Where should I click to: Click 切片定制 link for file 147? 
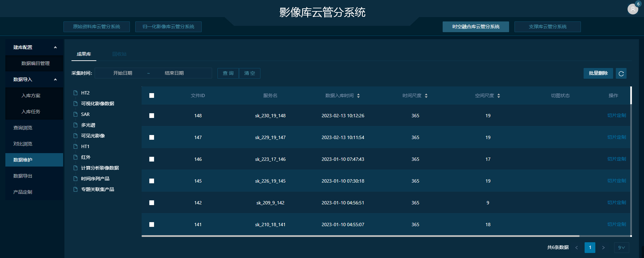(x=616, y=137)
